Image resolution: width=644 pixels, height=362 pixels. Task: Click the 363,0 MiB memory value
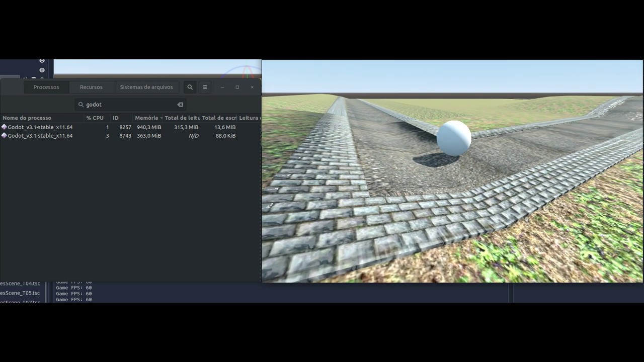(x=149, y=136)
